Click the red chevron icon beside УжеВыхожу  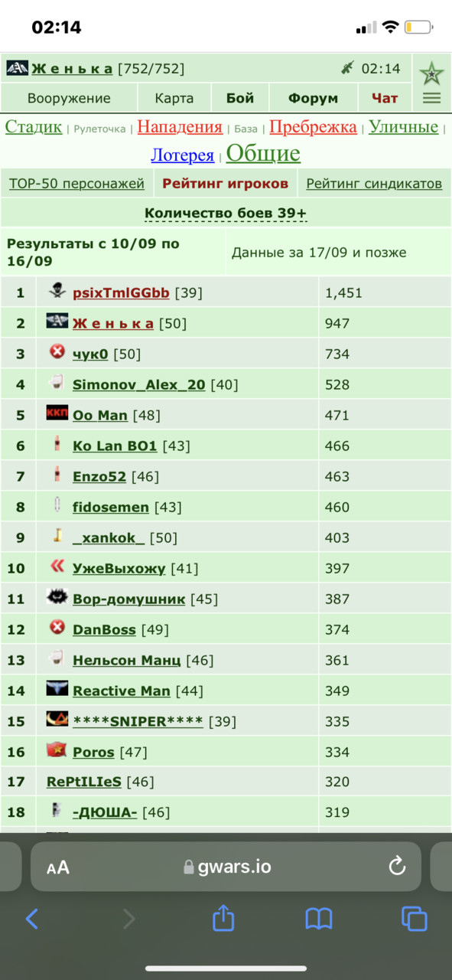[x=57, y=567]
